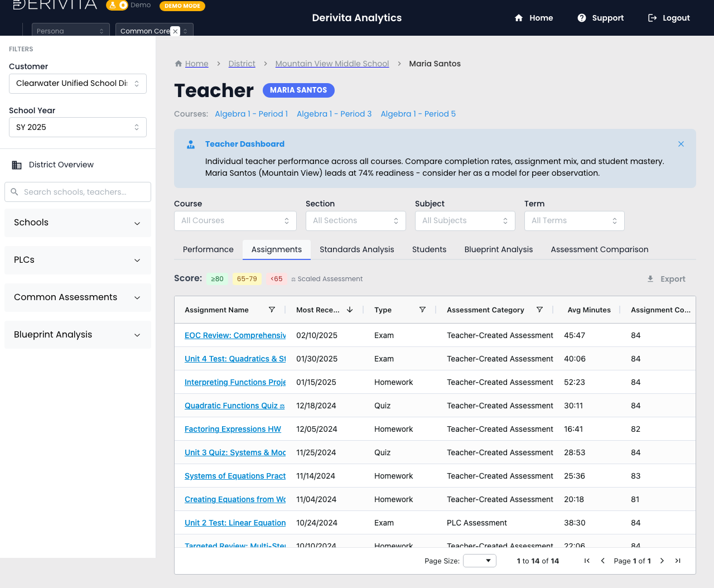The image size is (714, 588).
Task: Switch to the Performance tab
Action: click(x=208, y=249)
